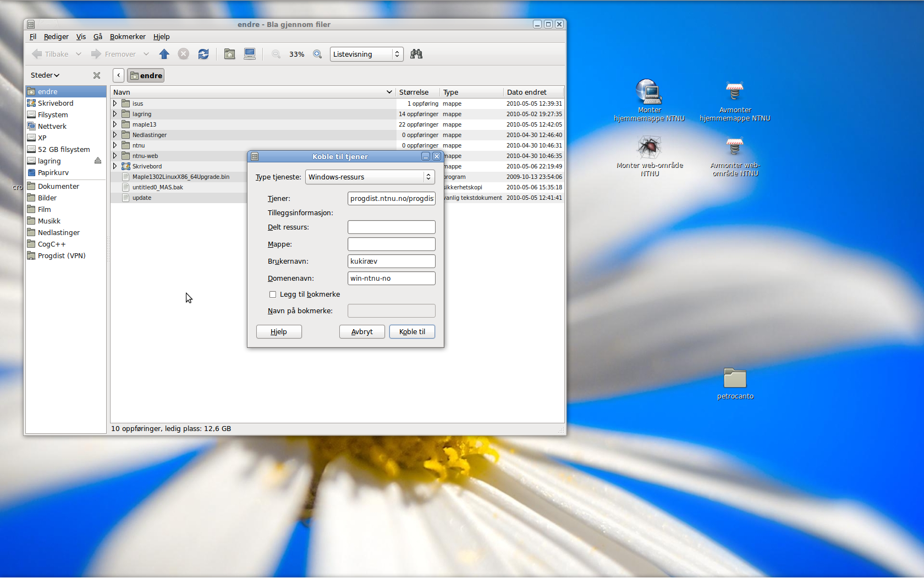Open Tilbake history dropdown arrow
Viewport: 924px width, 578px height.
(79, 54)
